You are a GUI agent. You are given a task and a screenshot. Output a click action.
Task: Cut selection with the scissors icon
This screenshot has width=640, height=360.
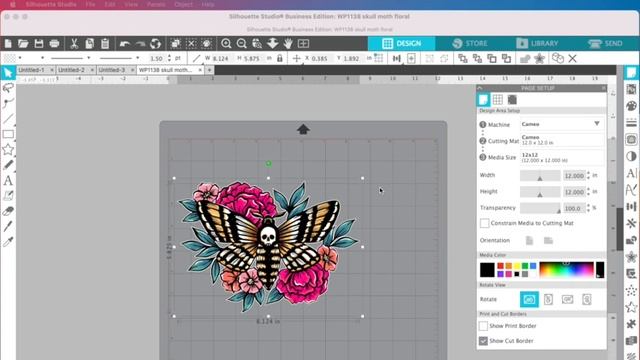pyautogui.click(x=74, y=44)
